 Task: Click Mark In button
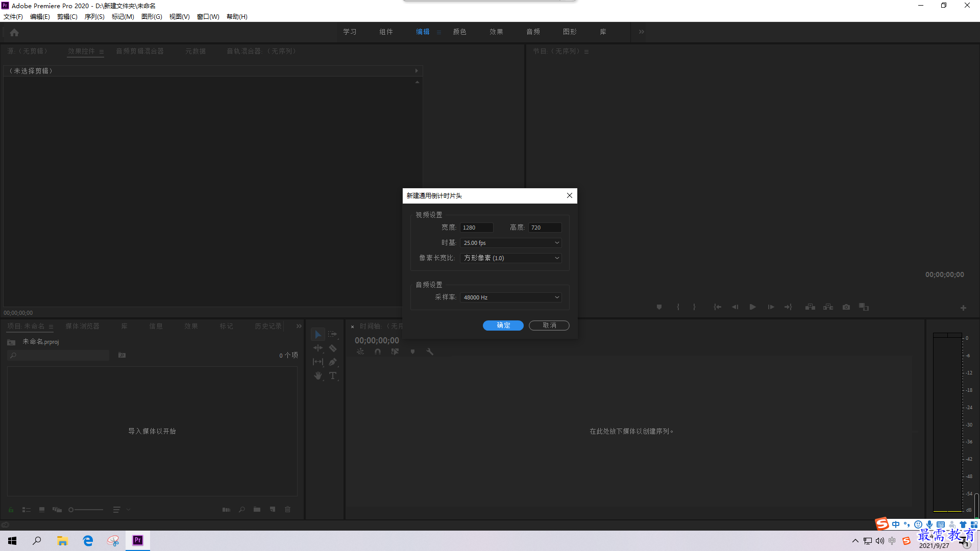678,307
